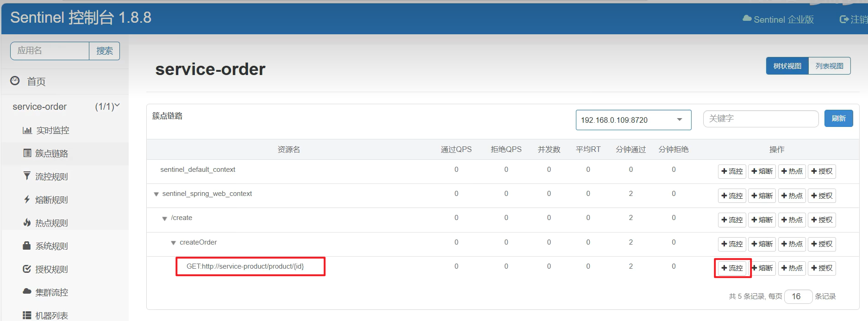Click the Sentinel 企业版 link
868x321 pixels.
[778, 19]
